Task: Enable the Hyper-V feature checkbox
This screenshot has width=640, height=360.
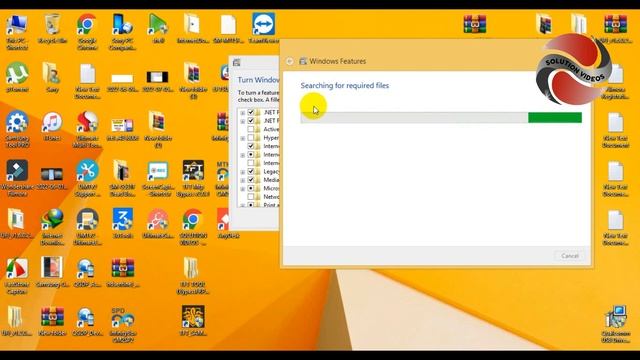Action: click(x=251, y=138)
